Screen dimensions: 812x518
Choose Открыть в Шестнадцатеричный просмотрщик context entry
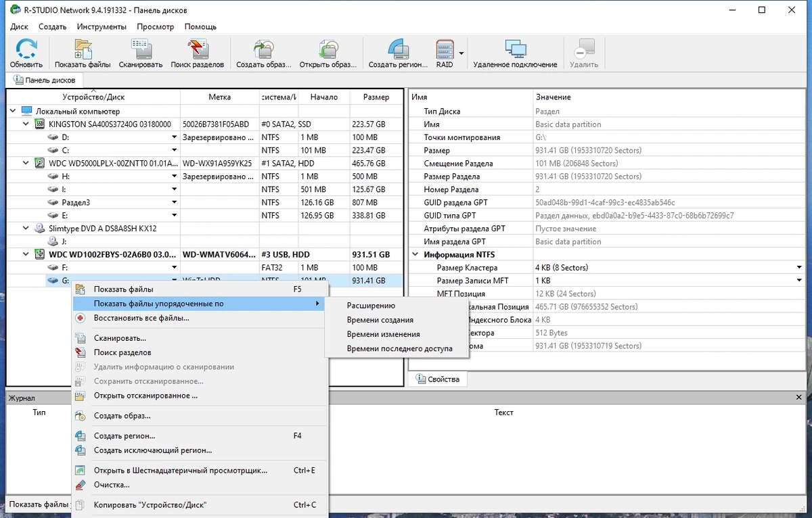pyautogui.click(x=200, y=471)
